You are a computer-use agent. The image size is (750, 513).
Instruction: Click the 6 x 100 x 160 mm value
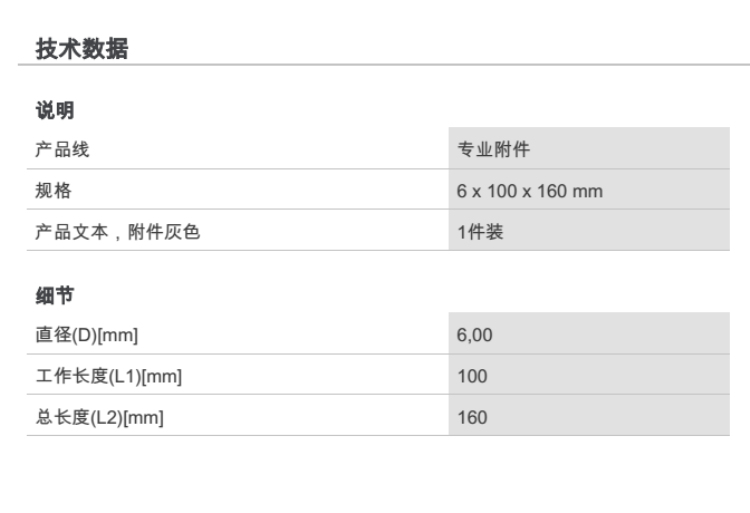530,191
